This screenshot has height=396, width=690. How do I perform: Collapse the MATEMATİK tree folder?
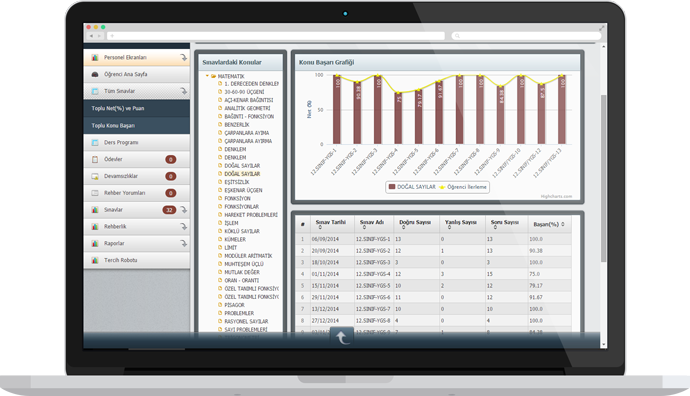tap(207, 76)
